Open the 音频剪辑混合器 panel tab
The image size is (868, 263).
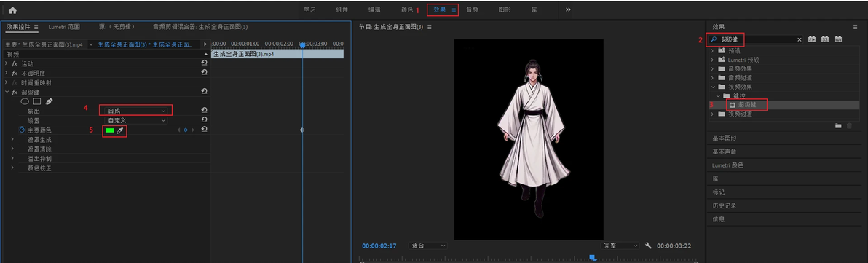coord(200,26)
